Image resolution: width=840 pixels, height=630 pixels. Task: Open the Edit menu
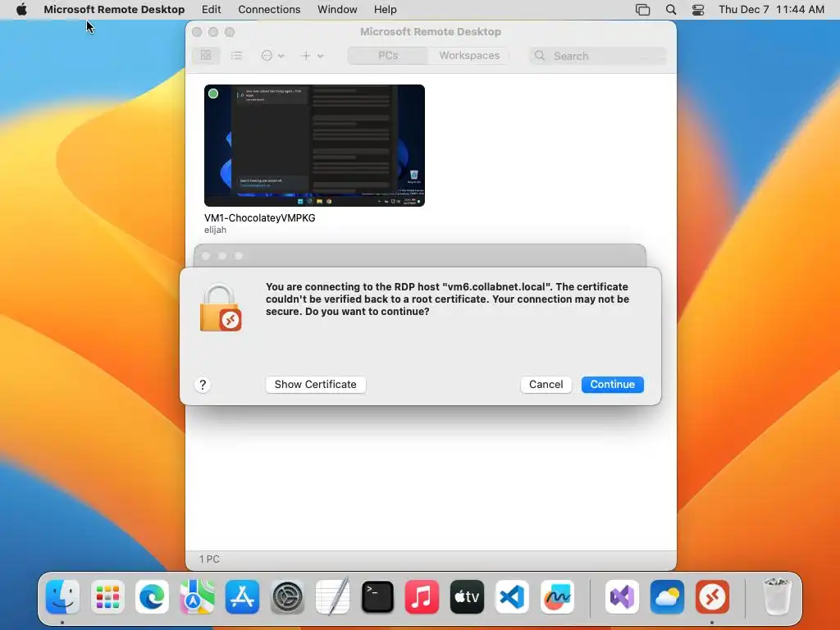tap(211, 10)
